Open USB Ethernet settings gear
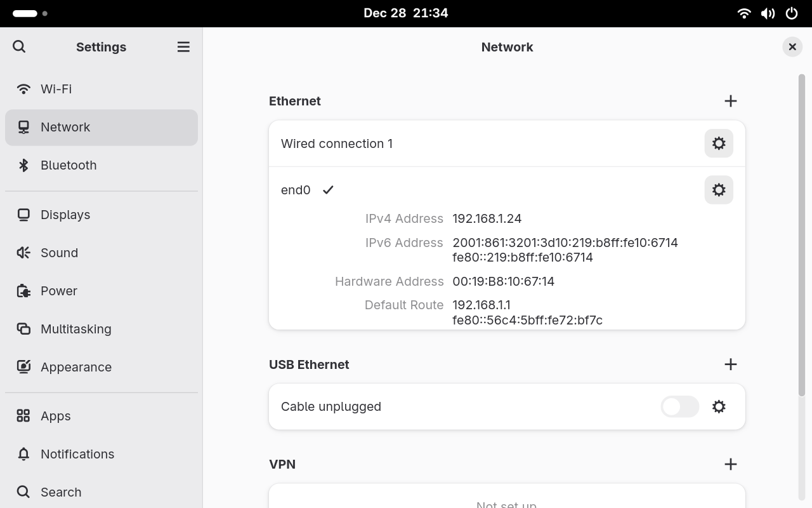The height and width of the screenshot is (508, 812). pyautogui.click(x=718, y=406)
